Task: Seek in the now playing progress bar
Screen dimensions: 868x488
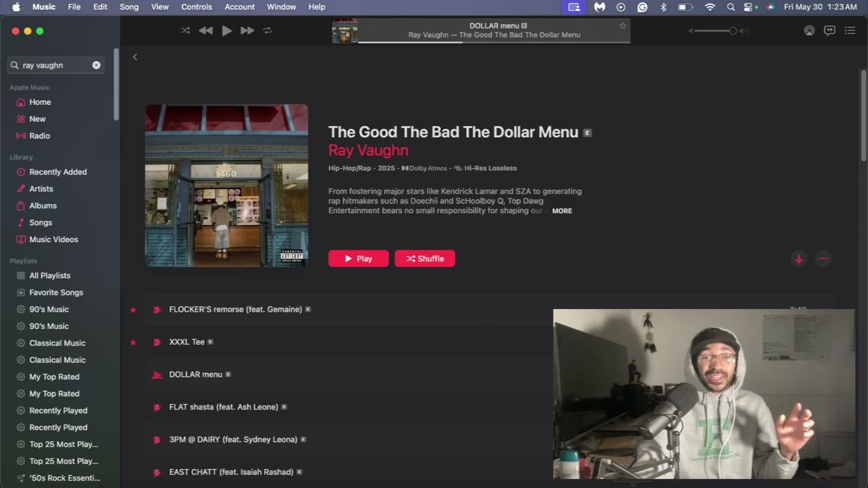Action: [x=494, y=43]
